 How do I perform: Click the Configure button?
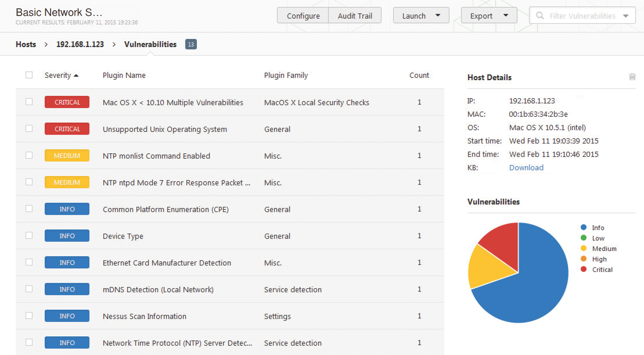(303, 16)
